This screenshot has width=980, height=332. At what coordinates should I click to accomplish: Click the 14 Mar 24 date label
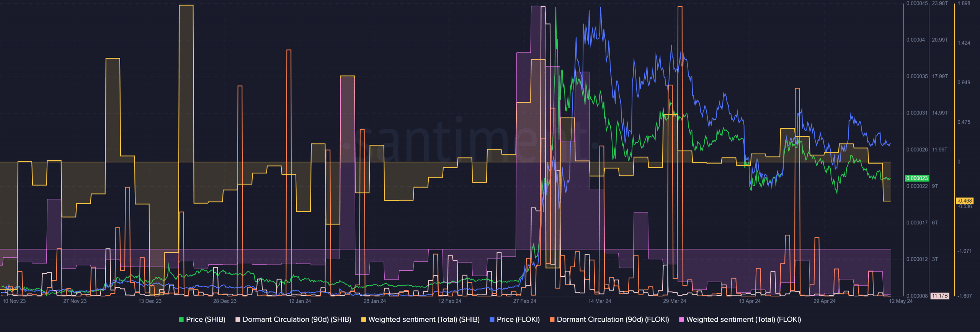pyautogui.click(x=599, y=301)
